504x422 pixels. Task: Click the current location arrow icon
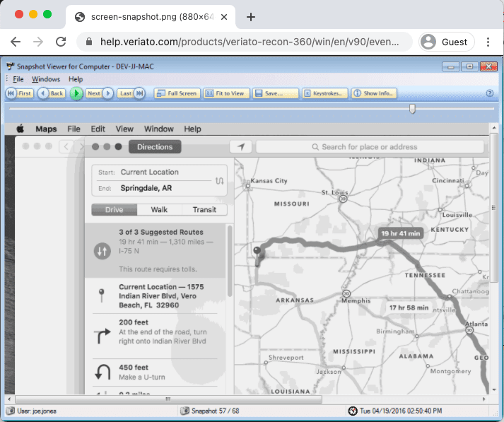(x=241, y=147)
